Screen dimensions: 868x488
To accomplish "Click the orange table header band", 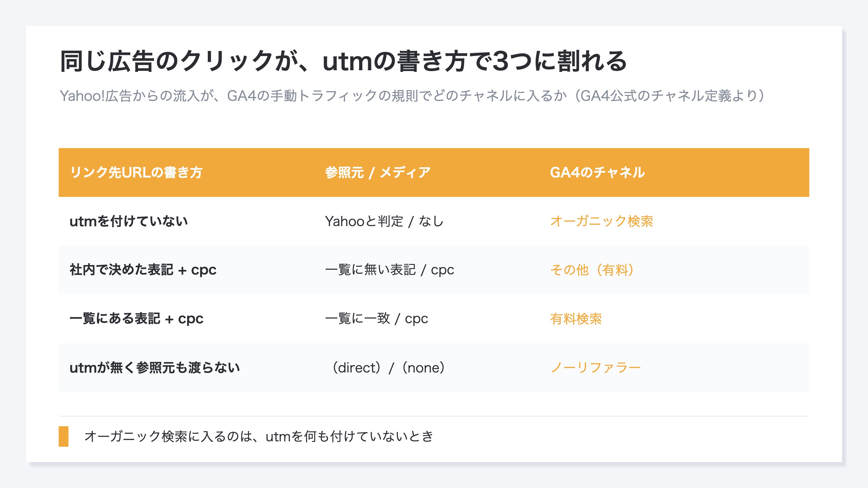I will (434, 172).
